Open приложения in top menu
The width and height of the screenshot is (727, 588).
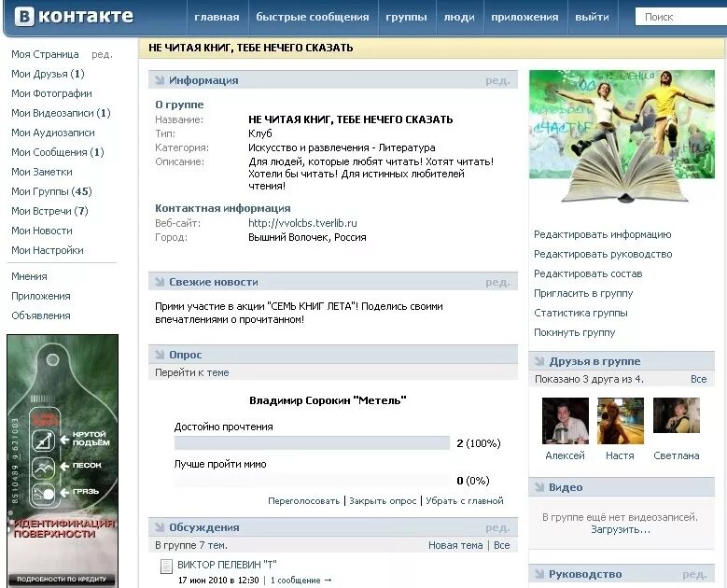click(x=524, y=17)
